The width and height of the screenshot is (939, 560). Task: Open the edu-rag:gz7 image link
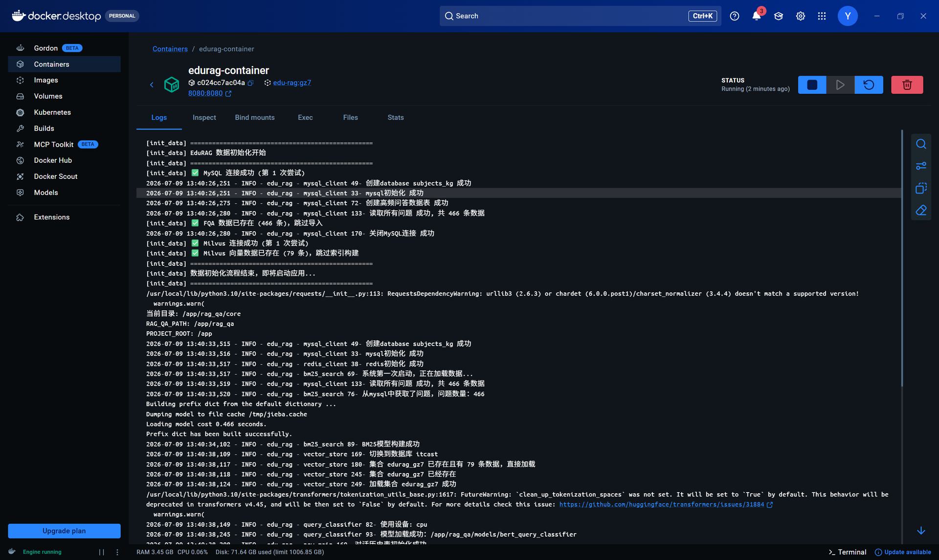coord(292,83)
